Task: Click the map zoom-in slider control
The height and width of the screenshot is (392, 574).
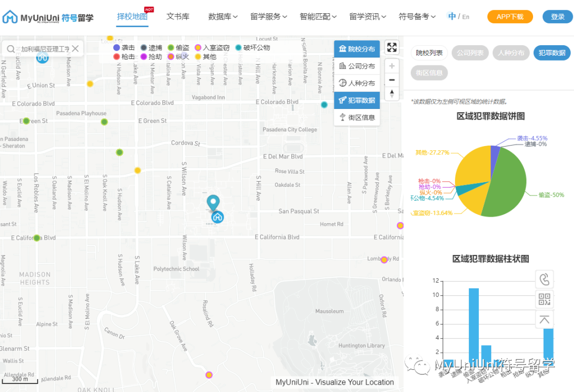Action: point(392,66)
